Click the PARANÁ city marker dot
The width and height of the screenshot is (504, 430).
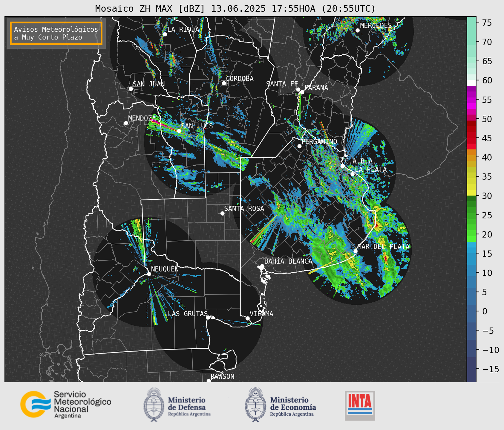pos(302,92)
